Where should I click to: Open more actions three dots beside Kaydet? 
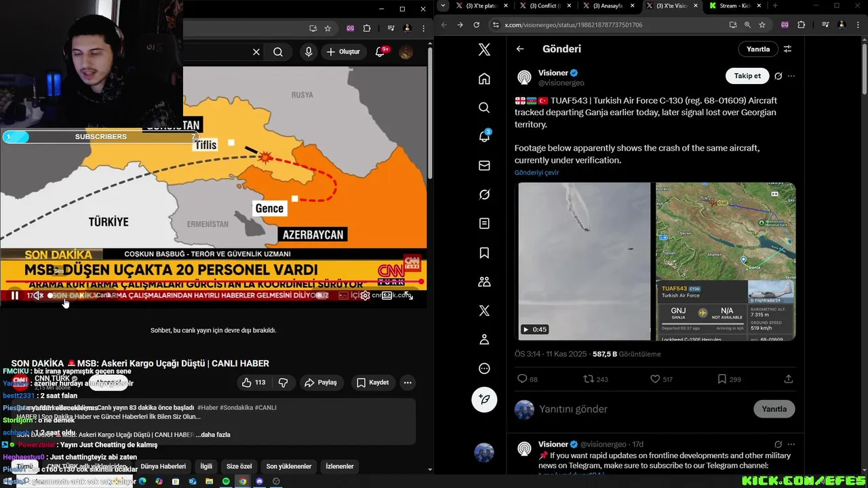408,382
